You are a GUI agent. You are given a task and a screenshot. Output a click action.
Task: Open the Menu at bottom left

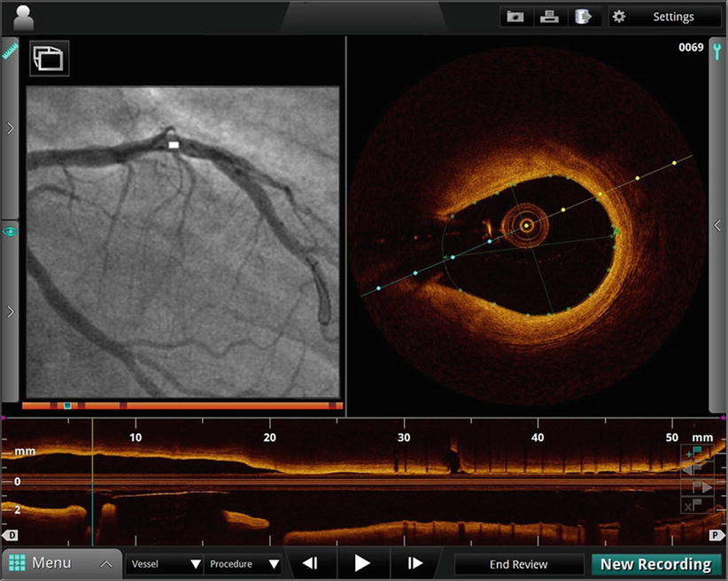click(x=61, y=563)
